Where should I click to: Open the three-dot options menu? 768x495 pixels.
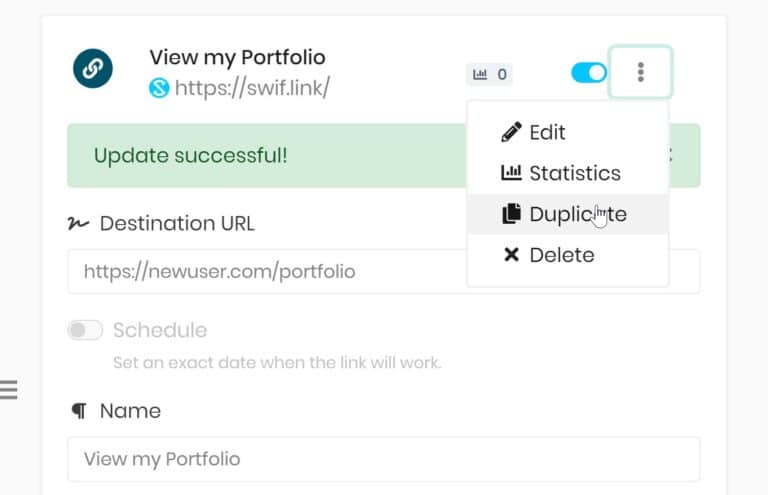click(x=640, y=72)
